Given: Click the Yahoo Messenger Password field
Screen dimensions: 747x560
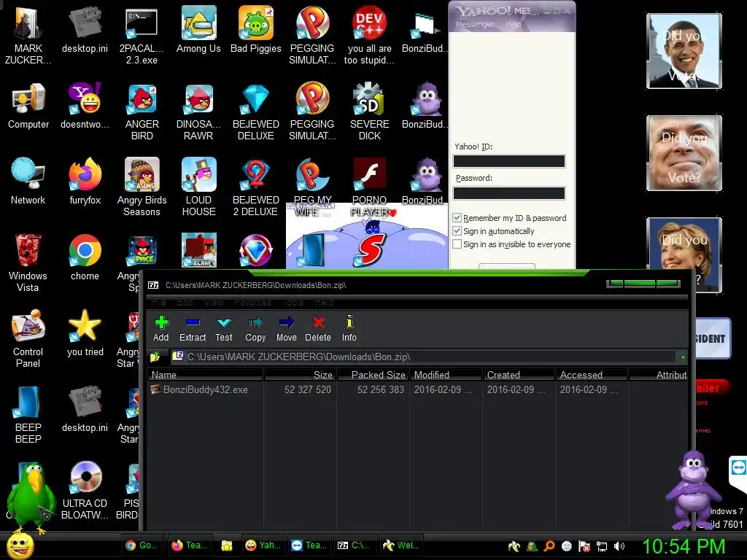Looking at the screenshot, I should pos(508,192).
